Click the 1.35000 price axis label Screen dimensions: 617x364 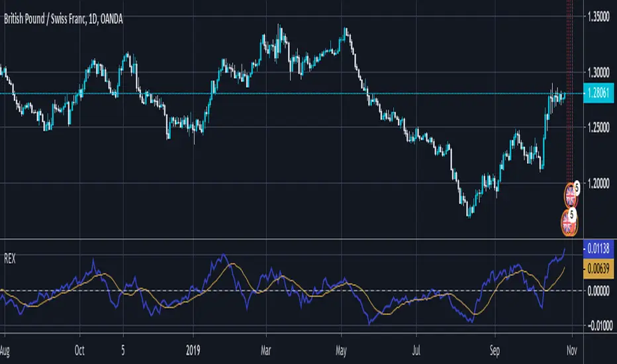click(x=598, y=17)
